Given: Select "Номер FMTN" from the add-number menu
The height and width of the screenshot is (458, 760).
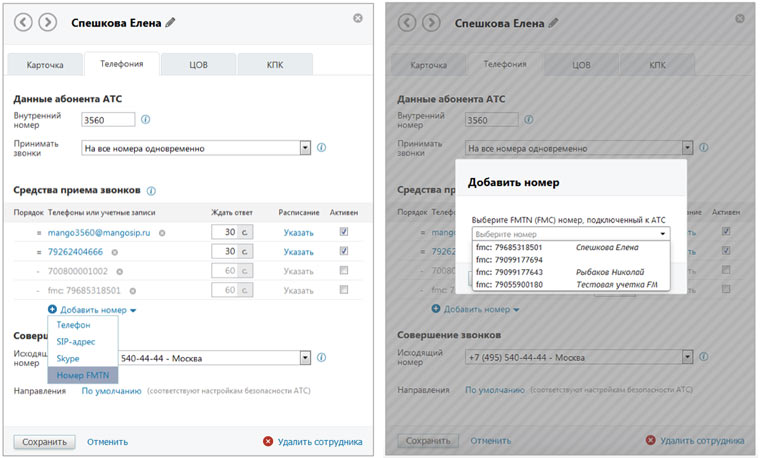Looking at the screenshot, I should coord(82,375).
